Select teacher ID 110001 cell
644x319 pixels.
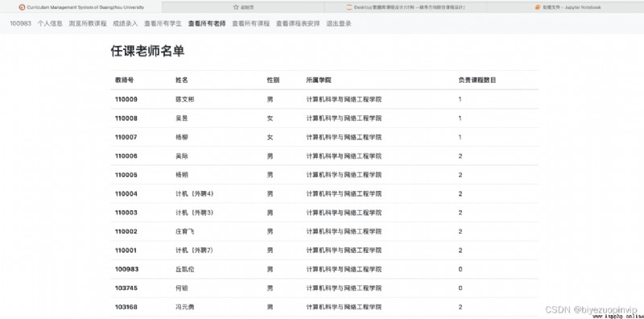tap(126, 251)
